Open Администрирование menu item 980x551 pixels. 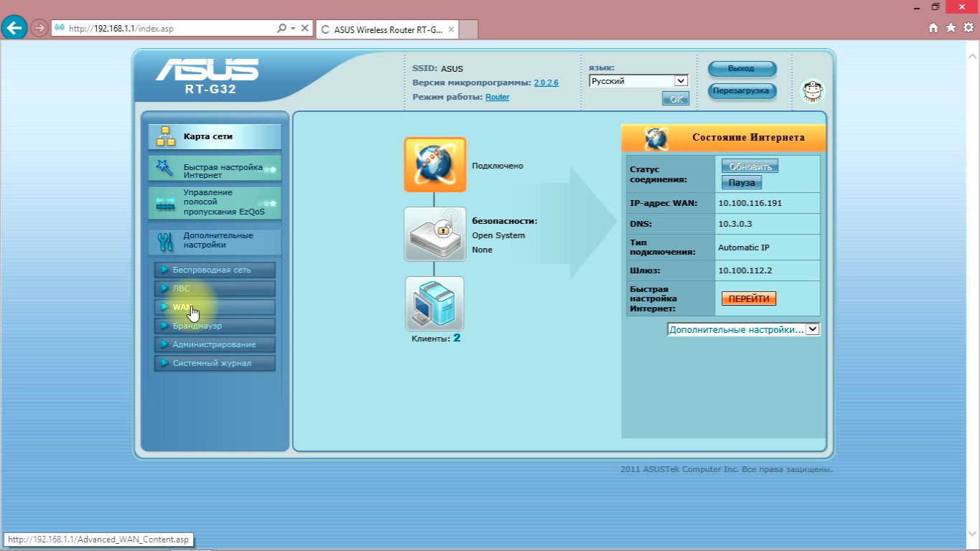coord(215,344)
